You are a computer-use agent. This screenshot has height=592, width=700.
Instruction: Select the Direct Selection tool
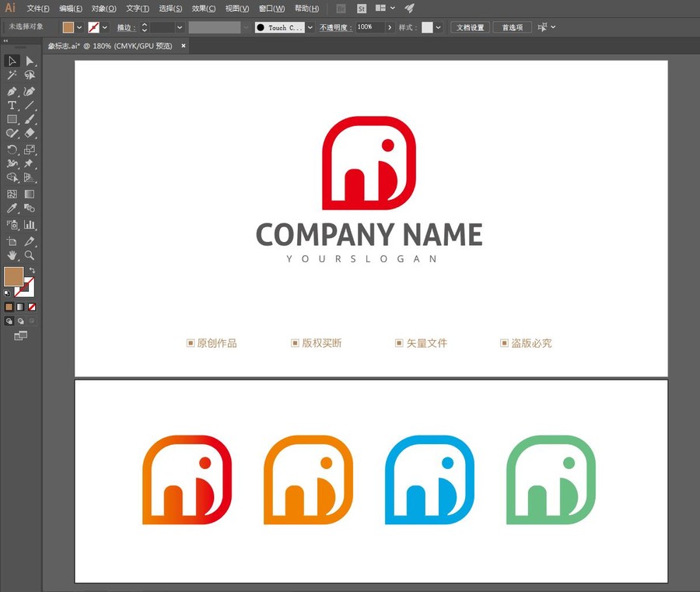30,61
